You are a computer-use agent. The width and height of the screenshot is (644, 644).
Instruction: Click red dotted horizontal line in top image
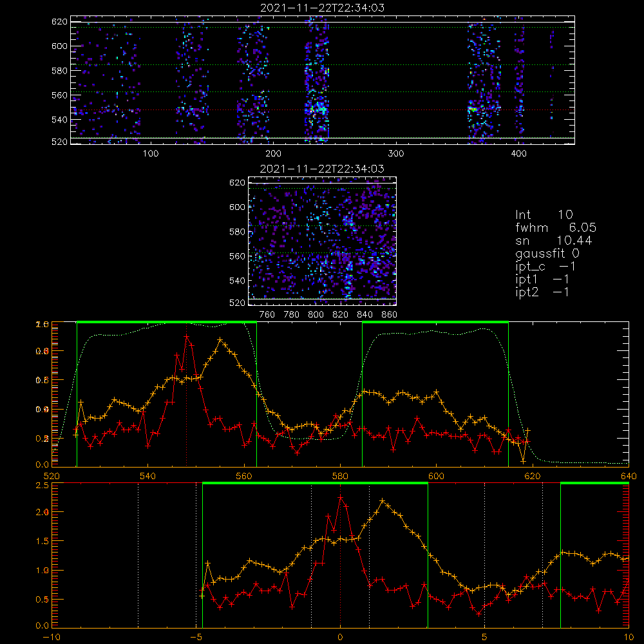pos(323,109)
